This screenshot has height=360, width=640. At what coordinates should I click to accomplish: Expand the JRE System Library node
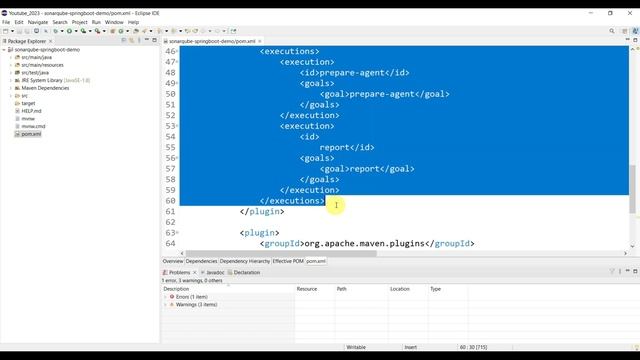pyautogui.click(x=11, y=80)
